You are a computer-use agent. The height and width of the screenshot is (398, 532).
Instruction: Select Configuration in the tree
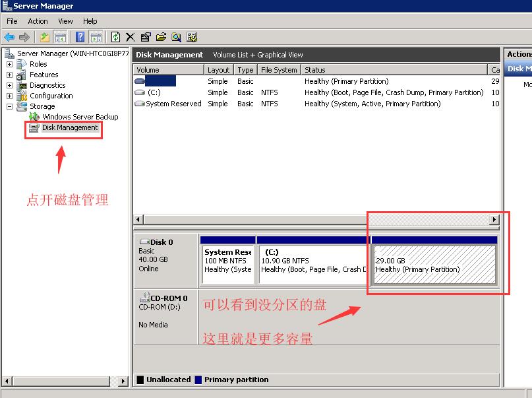point(51,96)
